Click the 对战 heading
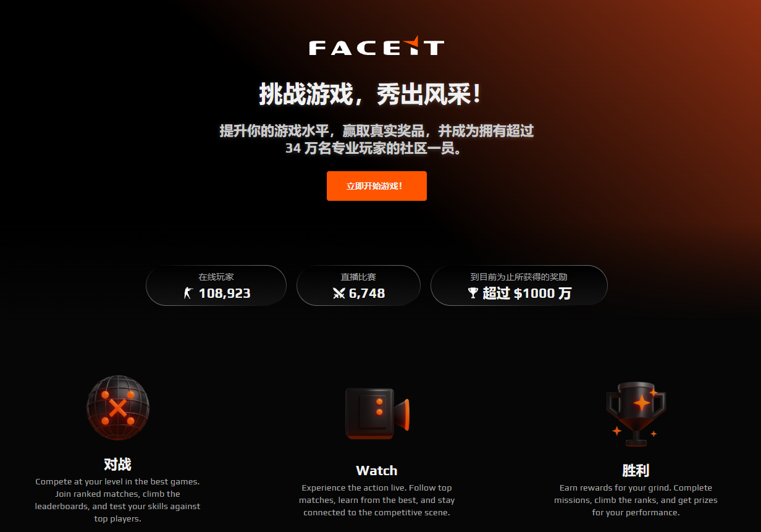 tap(117, 464)
